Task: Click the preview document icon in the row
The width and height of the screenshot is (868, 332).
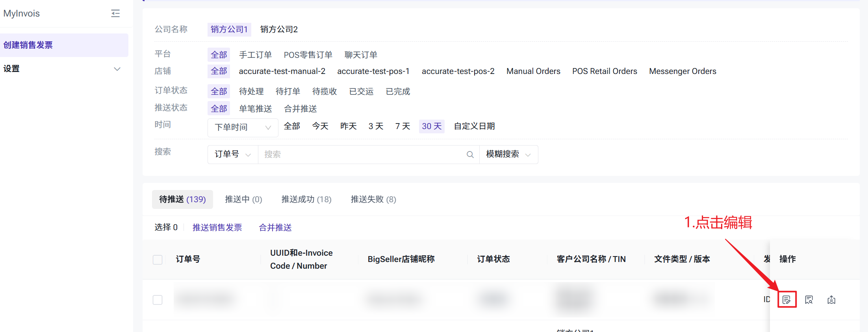Action: pyautogui.click(x=809, y=300)
